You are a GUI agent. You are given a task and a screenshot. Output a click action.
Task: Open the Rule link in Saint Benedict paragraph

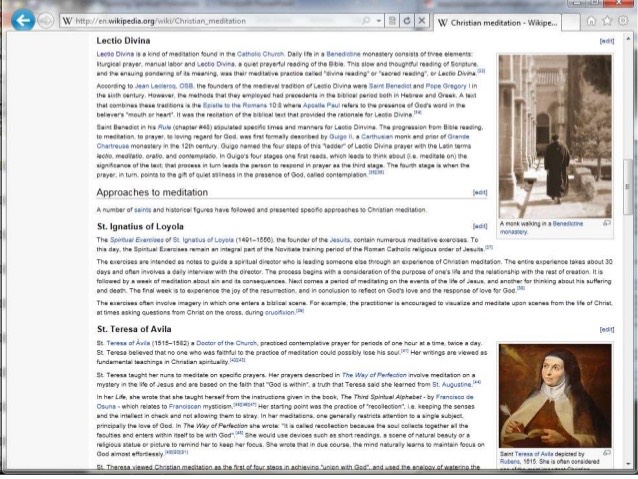click(x=164, y=127)
